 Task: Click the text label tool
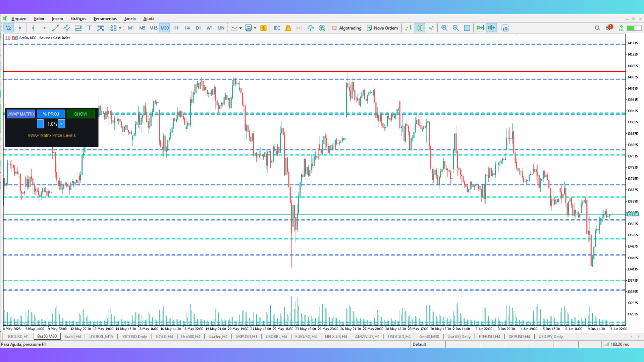pos(89,28)
